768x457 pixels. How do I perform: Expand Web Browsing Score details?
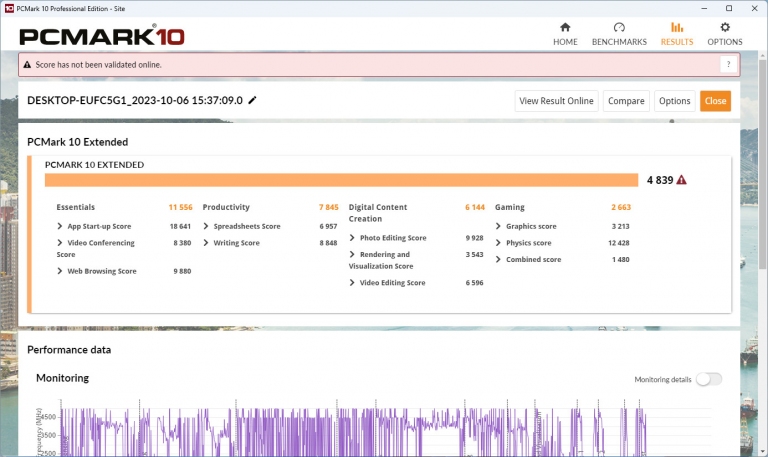(x=60, y=271)
